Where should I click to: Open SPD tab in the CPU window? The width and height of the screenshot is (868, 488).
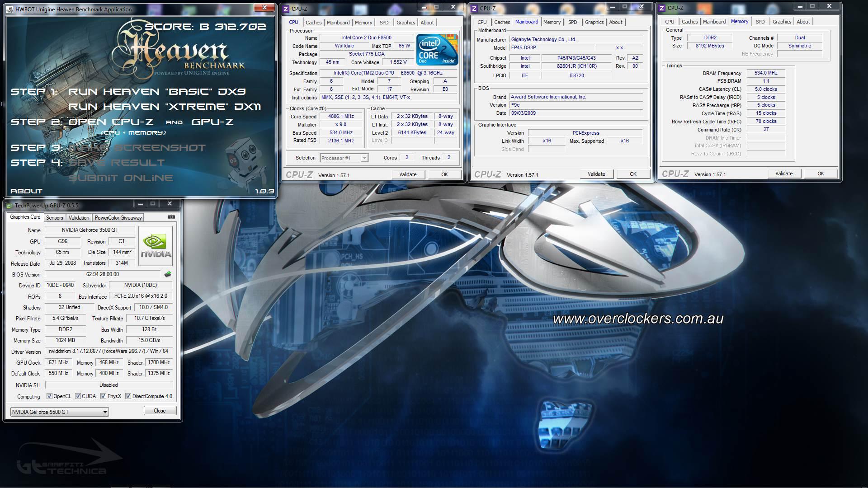(x=384, y=23)
